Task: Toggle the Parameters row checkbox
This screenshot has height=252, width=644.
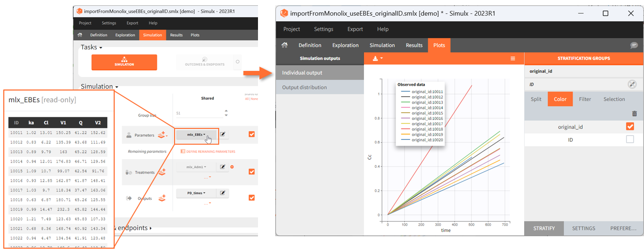Action: (252, 135)
